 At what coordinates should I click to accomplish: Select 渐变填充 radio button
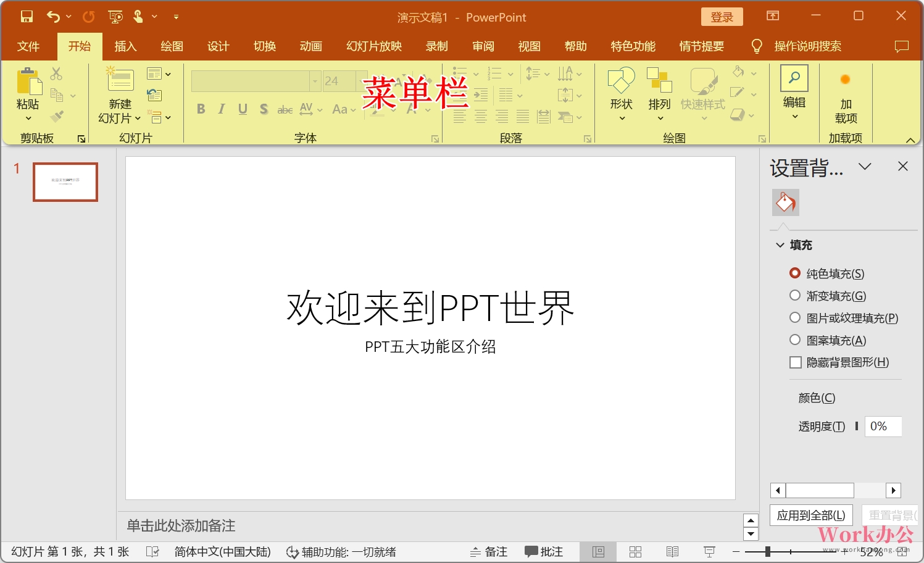click(795, 295)
